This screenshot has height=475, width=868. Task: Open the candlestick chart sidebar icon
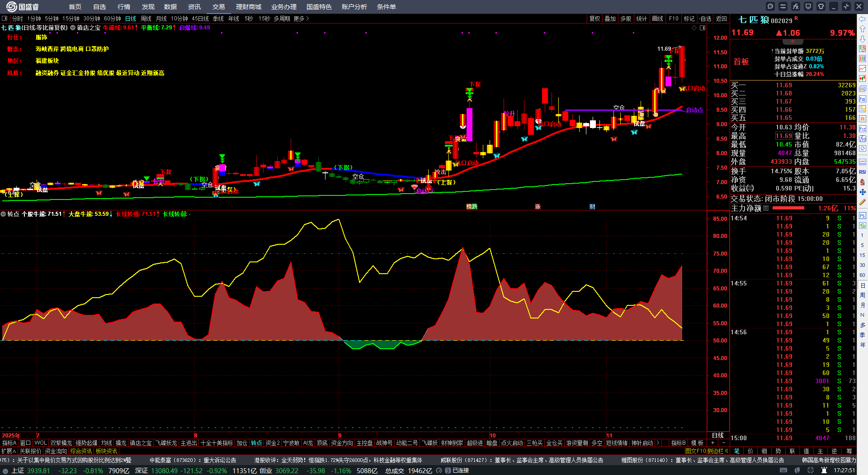click(x=863, y=79)
